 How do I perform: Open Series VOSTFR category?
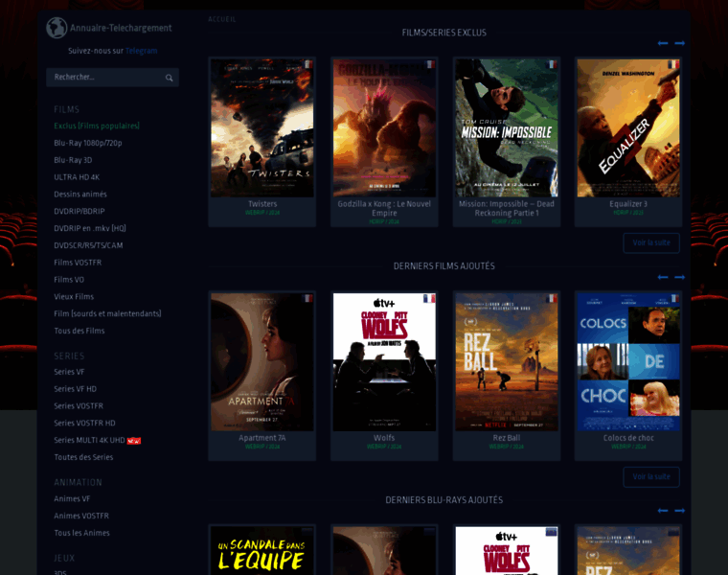point(79,406)
